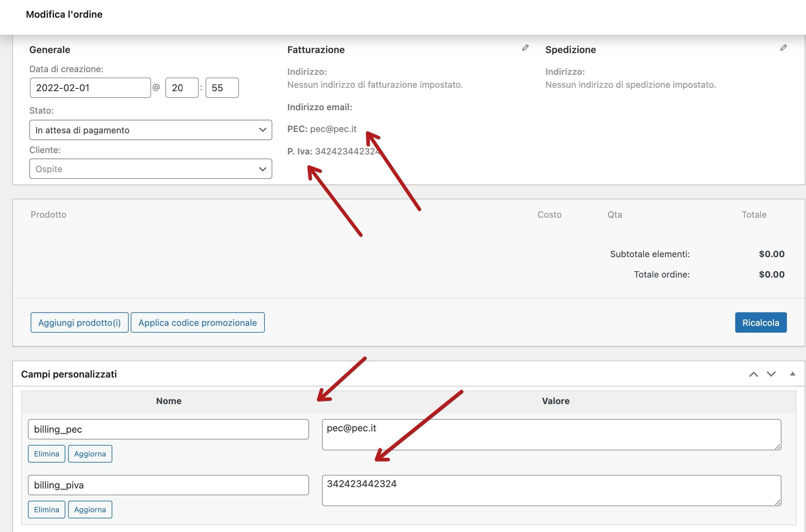
Task: Click 'Nessun indirizzo di spedizione impostato.' text
Action: click(x=631, y=85)
